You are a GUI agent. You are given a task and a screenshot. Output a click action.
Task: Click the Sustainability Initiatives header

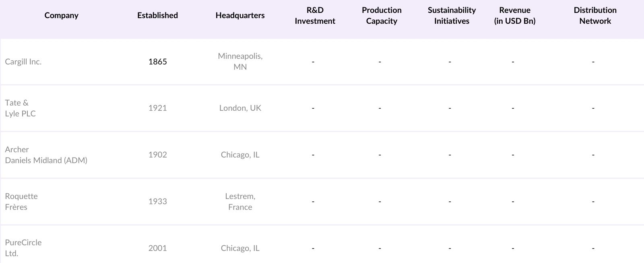coord(452,15)
